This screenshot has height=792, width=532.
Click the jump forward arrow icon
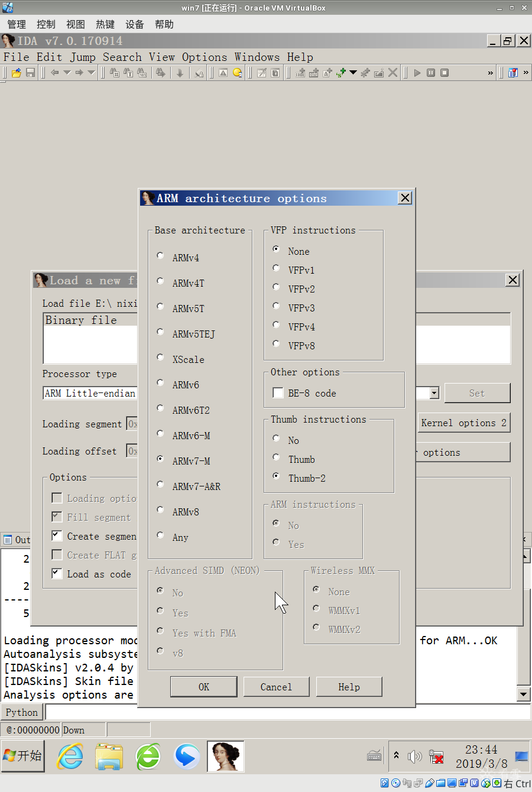[x=79, y=73]
